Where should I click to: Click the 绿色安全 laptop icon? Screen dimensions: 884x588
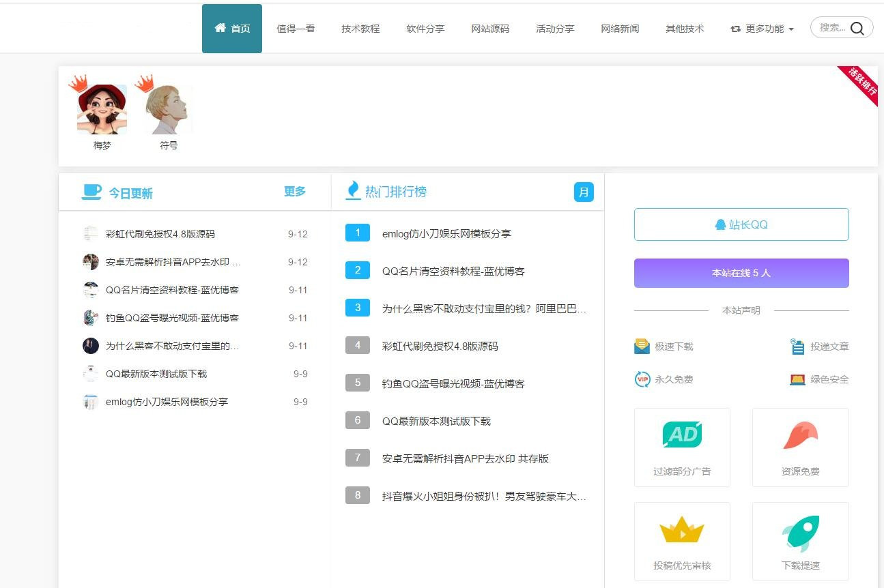pos(797,379)
